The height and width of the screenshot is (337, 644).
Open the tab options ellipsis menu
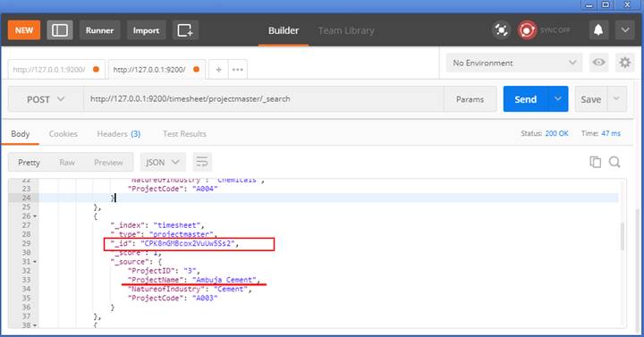pos(238,70)
